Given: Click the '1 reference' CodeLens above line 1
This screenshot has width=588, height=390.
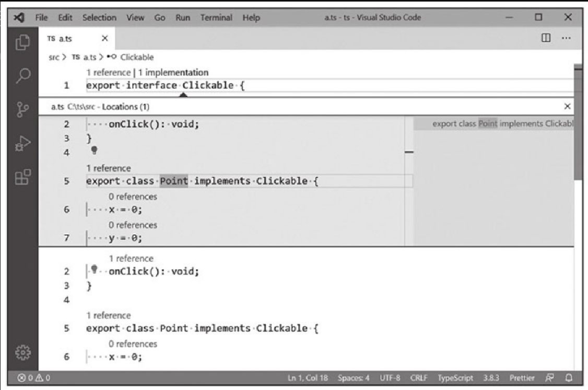Looking at the screenshot, I should point(108,73).
